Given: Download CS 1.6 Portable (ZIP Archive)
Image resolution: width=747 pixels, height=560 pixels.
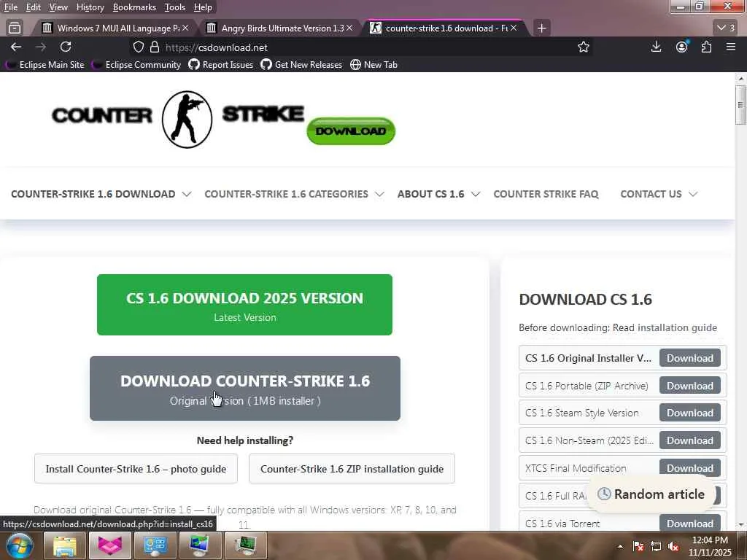Looking at the screenshot, I should point(689,386).
